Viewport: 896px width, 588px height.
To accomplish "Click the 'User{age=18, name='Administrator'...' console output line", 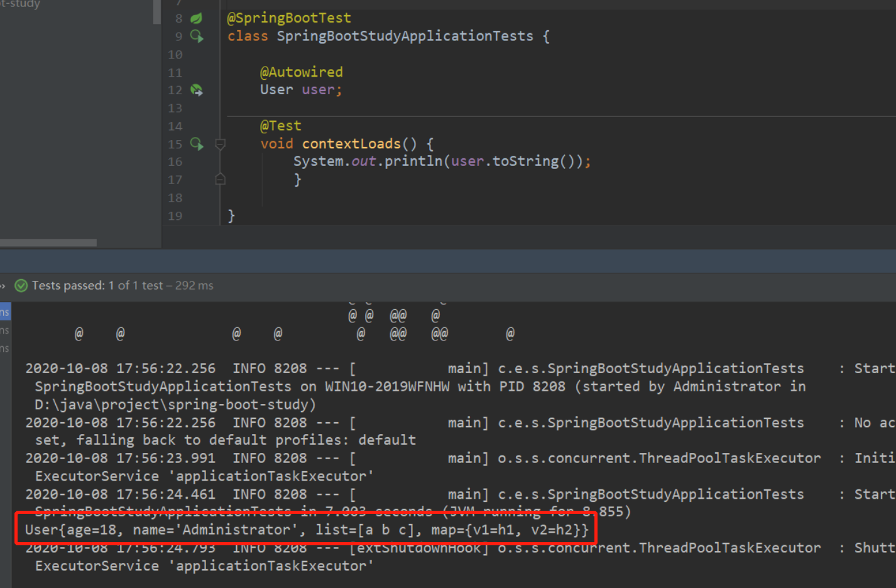I will 307,530.
